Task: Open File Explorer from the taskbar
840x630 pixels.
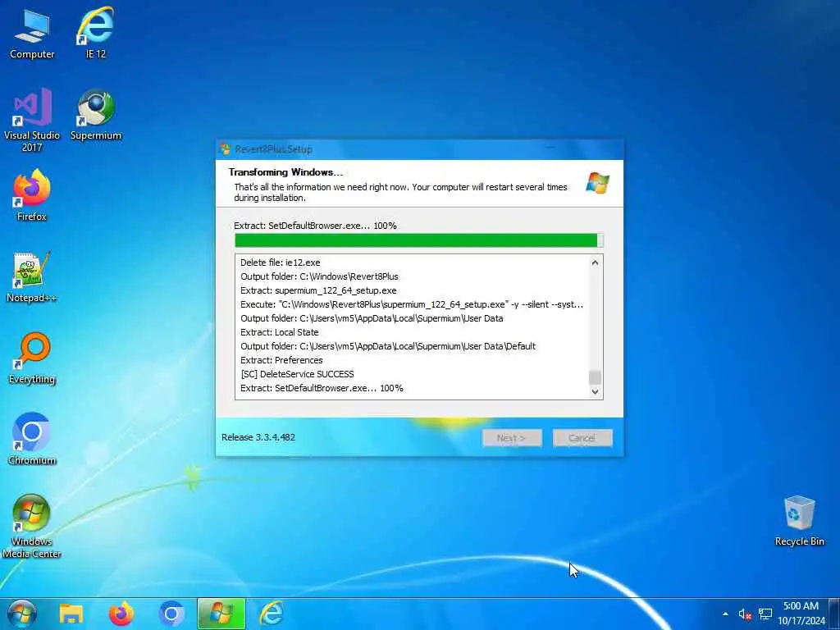Action: (x=71, y=614)
